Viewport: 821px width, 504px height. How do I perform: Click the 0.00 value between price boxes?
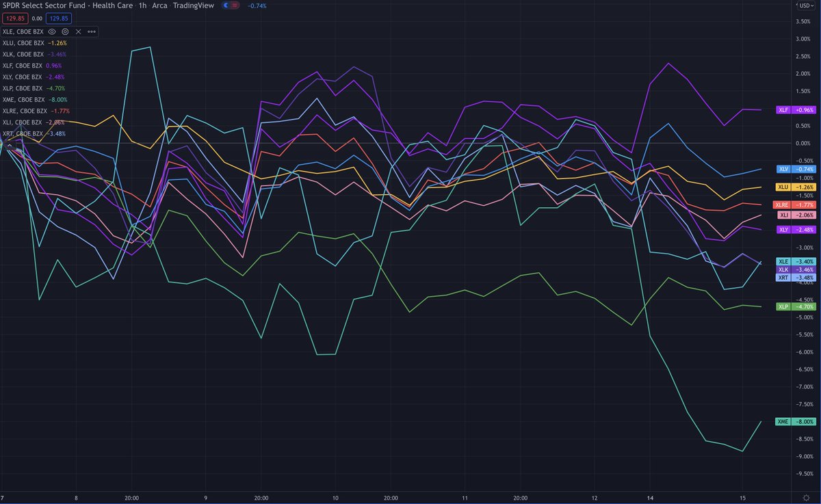tap(37, 18)
